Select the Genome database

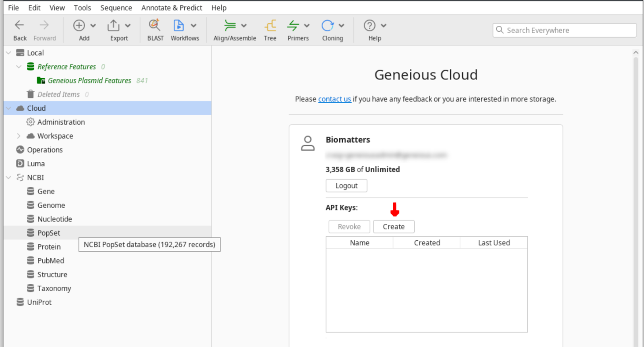51,205
